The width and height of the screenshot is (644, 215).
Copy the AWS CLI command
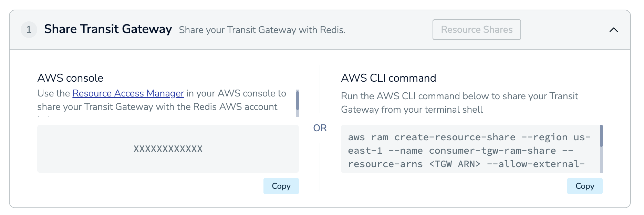coord(584,186)
